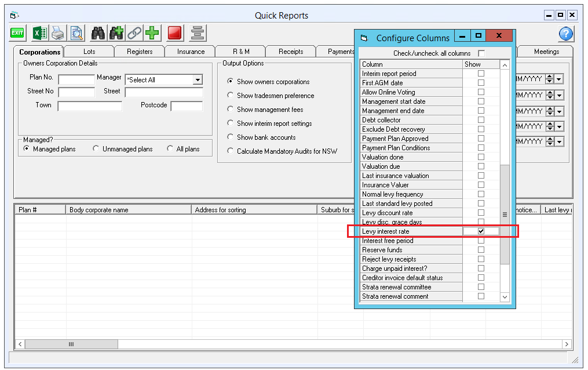Select Show bank accounts option
This screenshot has width=588, height=370.
pos(230,137)
